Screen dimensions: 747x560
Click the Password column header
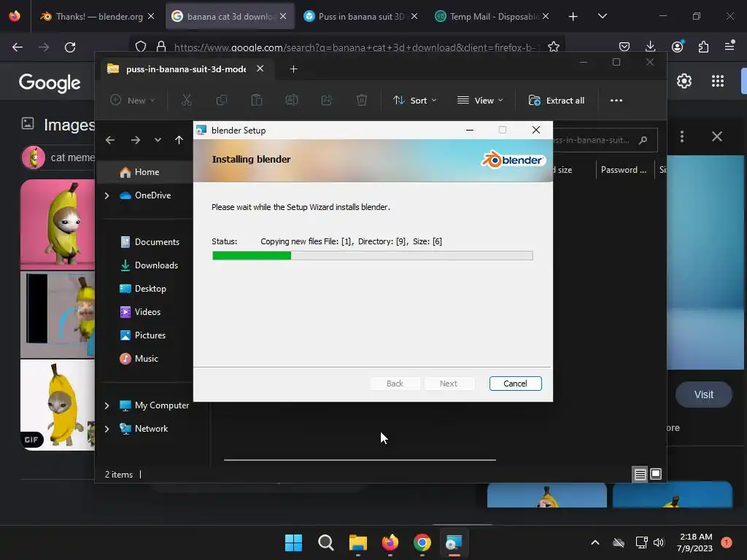pyautogui.click(x=624, y=170)
